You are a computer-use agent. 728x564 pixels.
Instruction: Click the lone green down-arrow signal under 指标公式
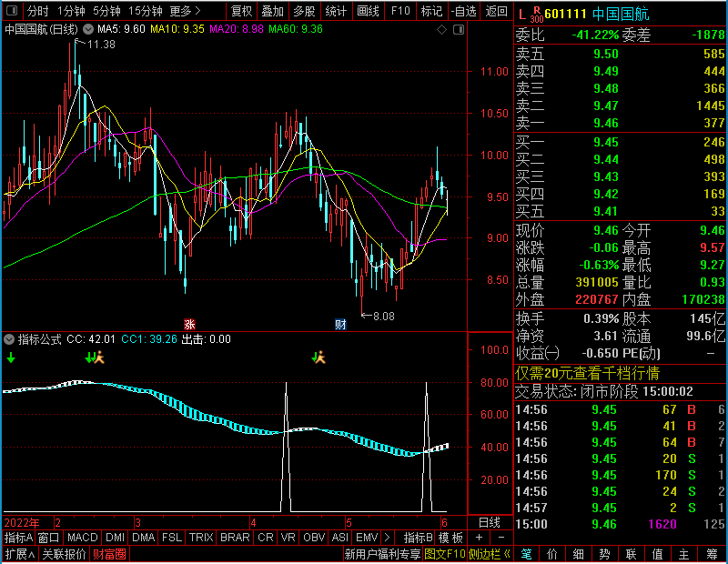[x=11, y=358]
